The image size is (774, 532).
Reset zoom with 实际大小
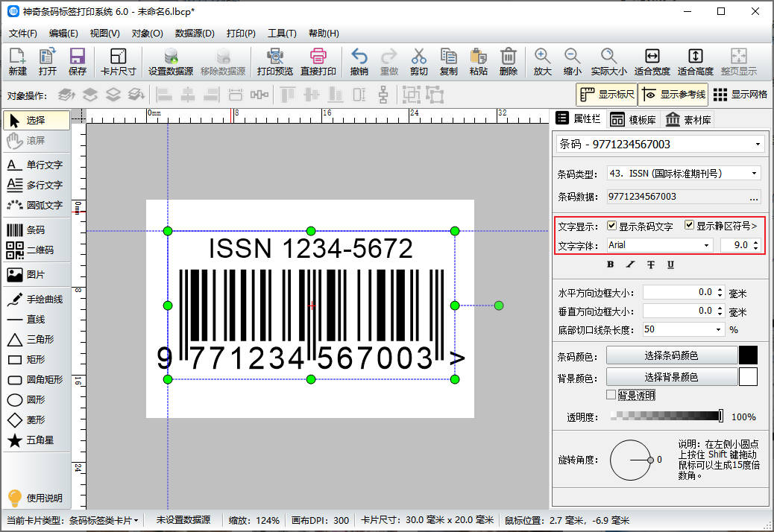608,62
